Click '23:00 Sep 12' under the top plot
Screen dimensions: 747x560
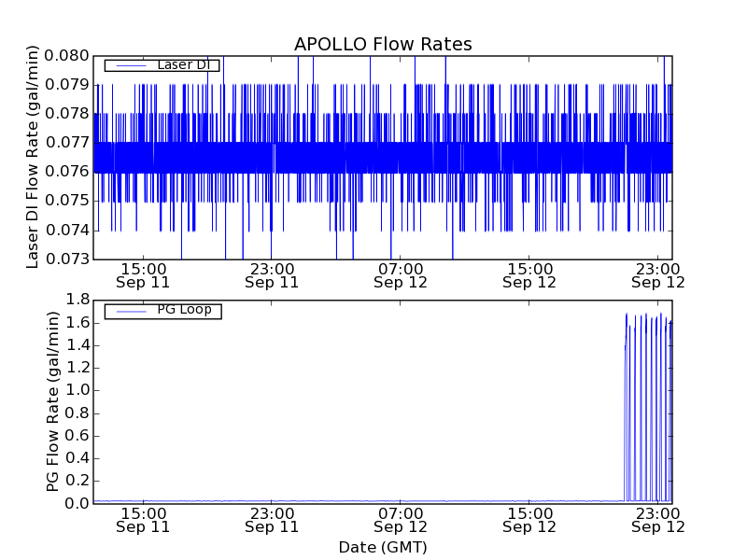coord(658,274)
